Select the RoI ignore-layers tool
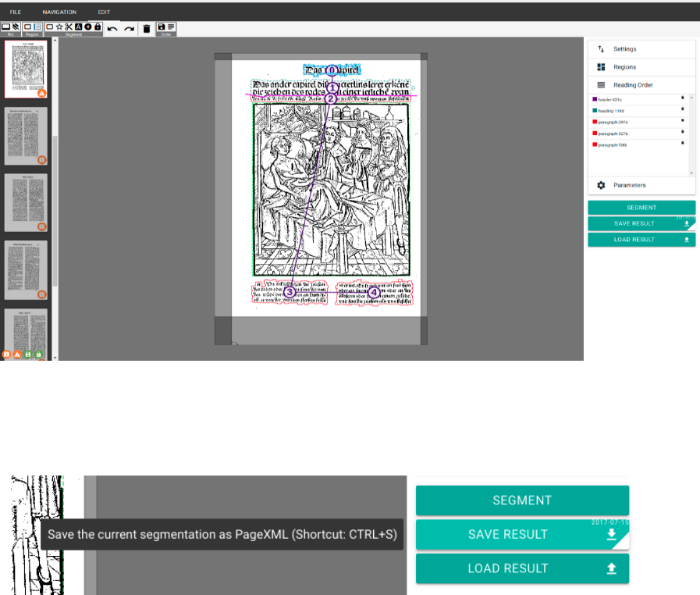700x595 pixels. (16, 27)
